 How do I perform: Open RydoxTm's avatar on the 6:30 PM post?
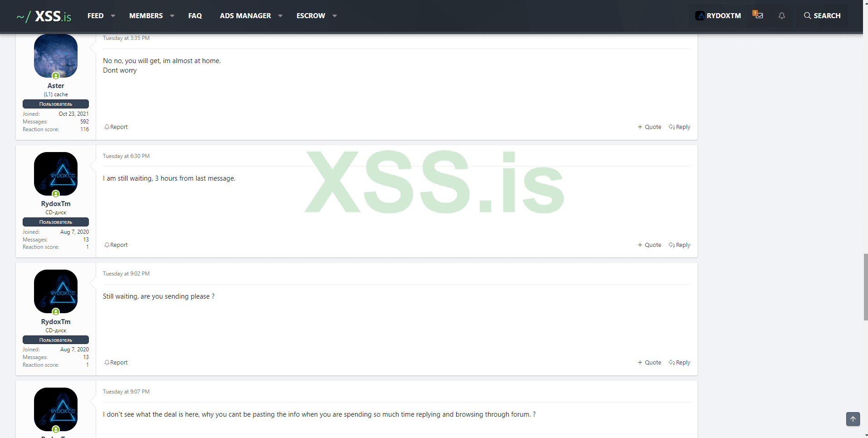pos(56,174)
